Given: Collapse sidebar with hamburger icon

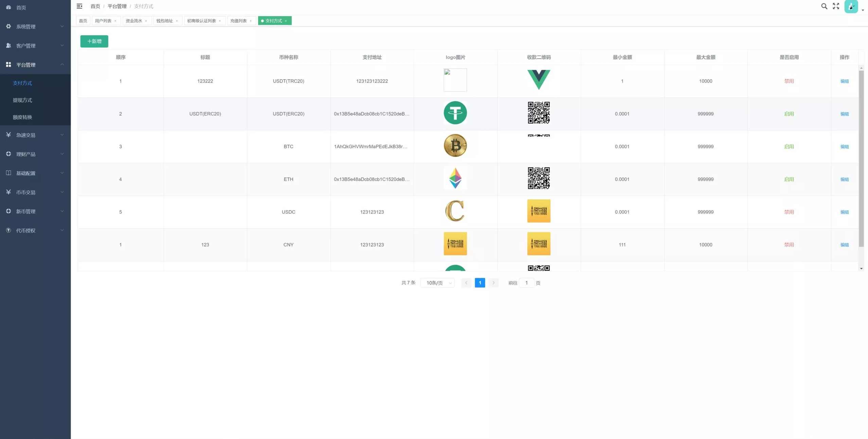Looking at the screenshot, I should [x=79, y=6].
